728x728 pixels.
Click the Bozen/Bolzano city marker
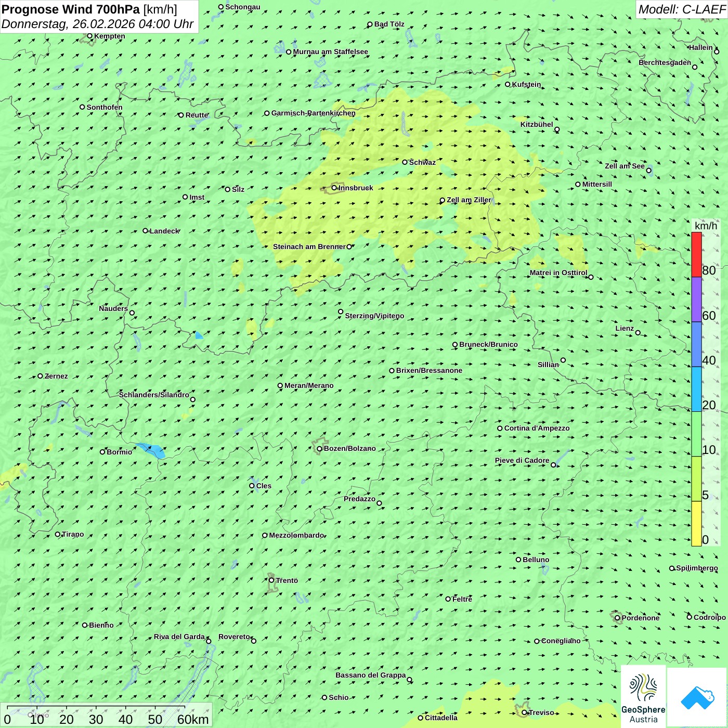pyautogui.click(x=320, y=448)
